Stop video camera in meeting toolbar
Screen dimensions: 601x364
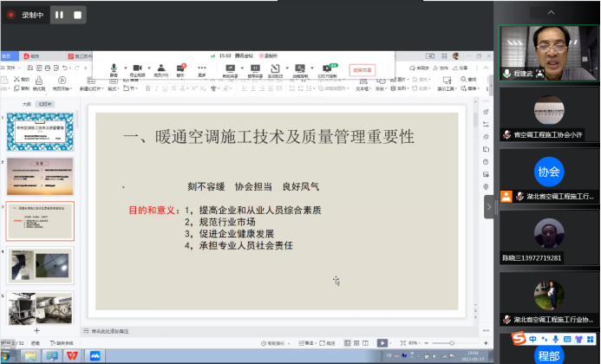coord(137,70)
